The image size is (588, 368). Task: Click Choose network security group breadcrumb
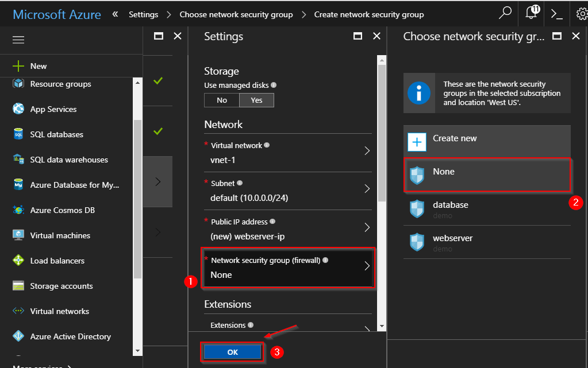pos(236,14)
